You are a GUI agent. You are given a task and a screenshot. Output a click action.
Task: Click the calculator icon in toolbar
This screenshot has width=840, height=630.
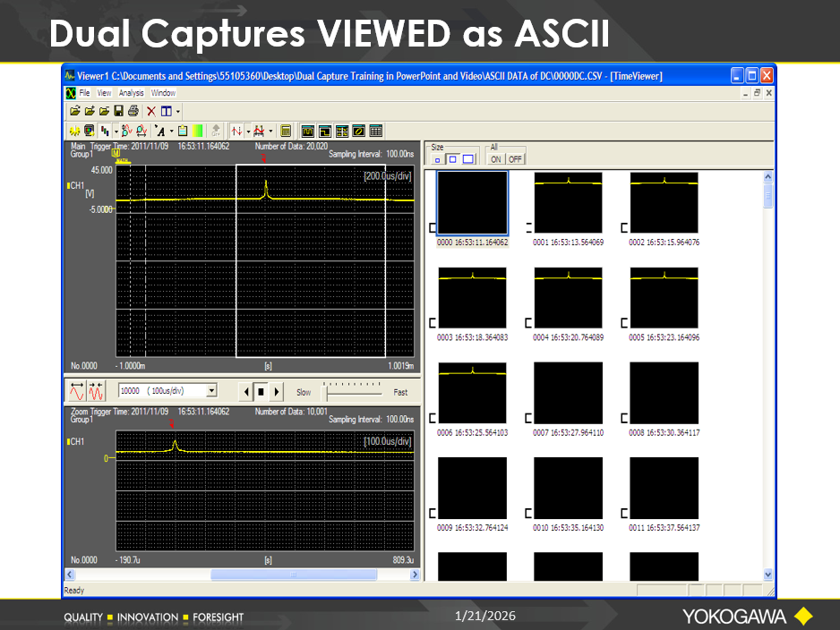(x=286, y=131)
